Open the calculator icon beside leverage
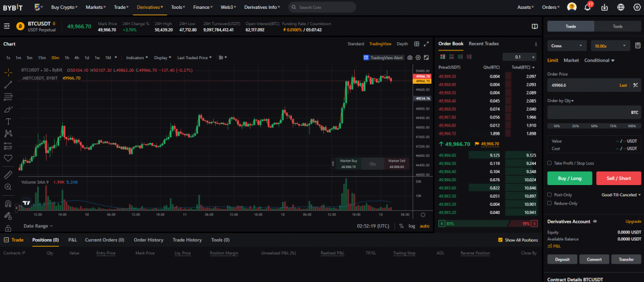The image size is (644, 282). click(x=638, y=45)
